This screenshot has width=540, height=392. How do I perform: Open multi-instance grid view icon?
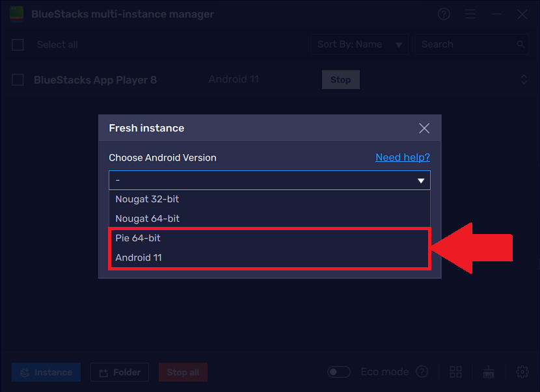(455, 372)
